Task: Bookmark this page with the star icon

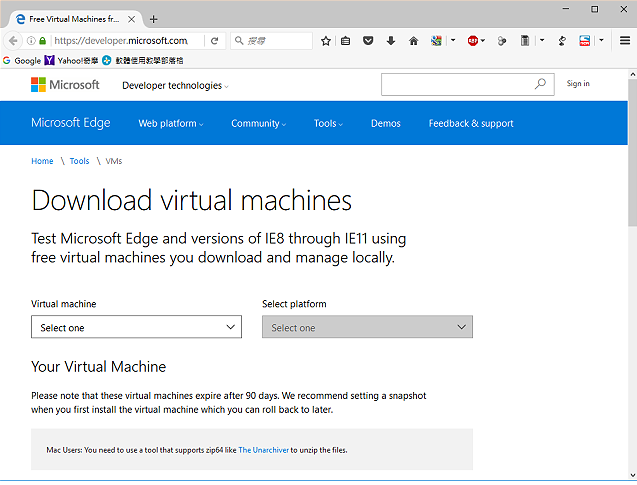Action: tap(325, 41)
